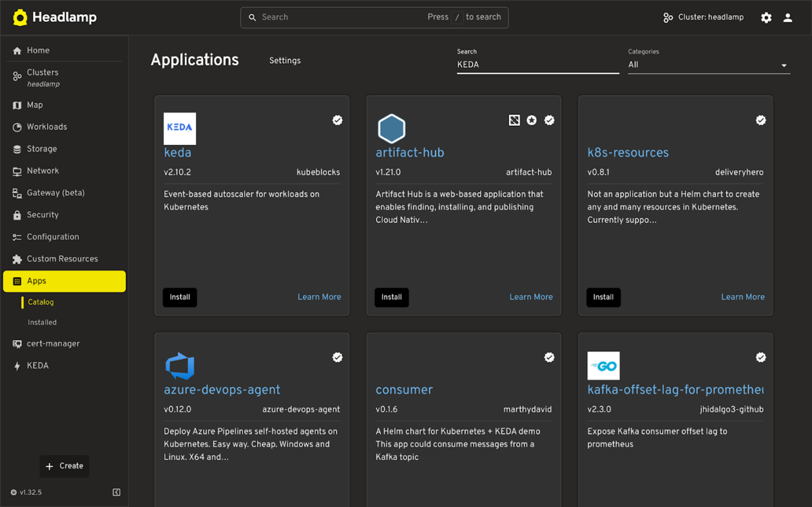This screenshot has width=812, height=507.
Task: Click the deliveryhero repository name
Action: click(740, 172)
